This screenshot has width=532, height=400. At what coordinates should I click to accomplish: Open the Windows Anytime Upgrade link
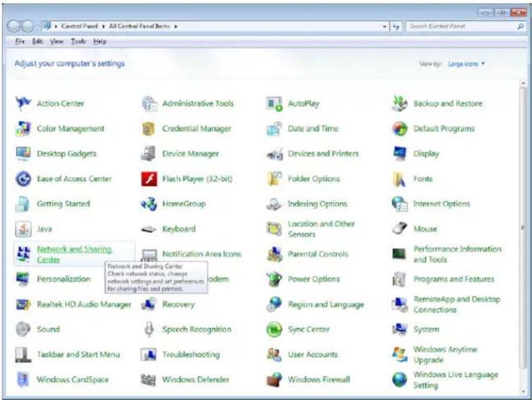(x=445, y=355)
